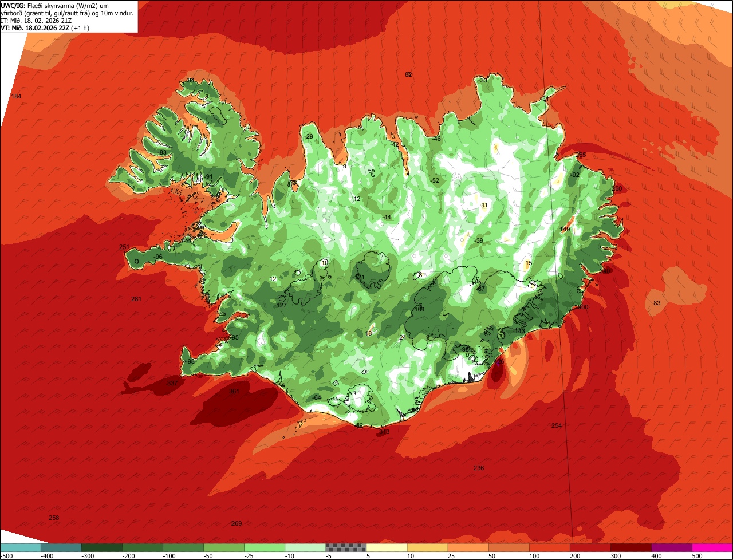
Task: Click the land value -52
Action: pos(435,180)
